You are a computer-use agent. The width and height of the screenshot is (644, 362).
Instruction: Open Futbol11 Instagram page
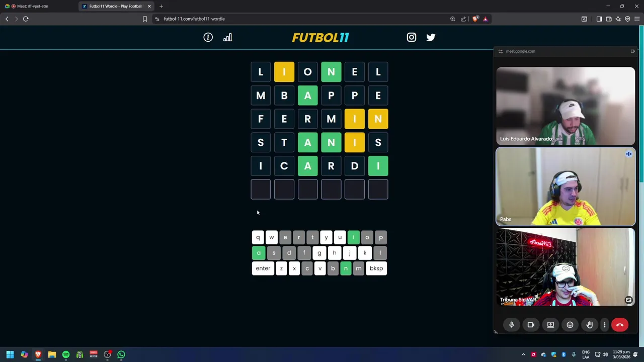click(412, 37)
